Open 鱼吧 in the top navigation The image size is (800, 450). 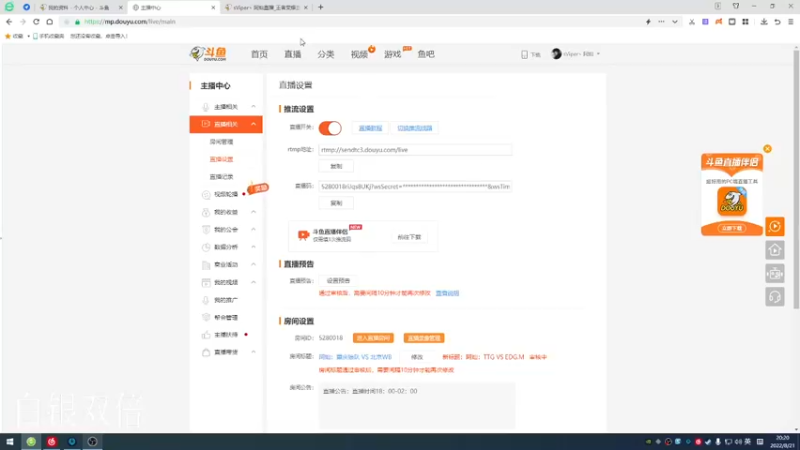coord(426,54)
